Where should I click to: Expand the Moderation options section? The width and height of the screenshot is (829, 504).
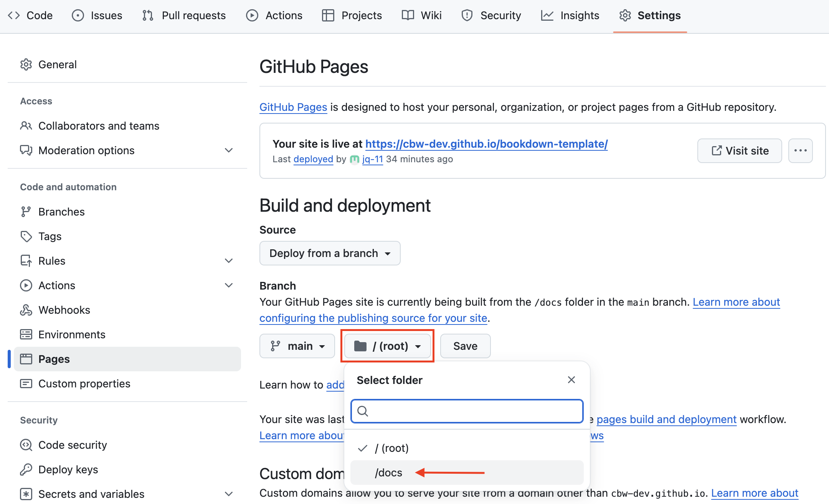[x=229, y=150]
